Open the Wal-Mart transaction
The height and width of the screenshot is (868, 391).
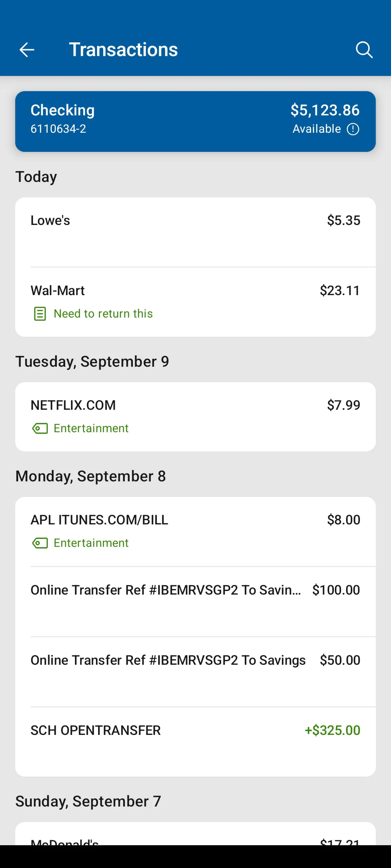point(195,291)
